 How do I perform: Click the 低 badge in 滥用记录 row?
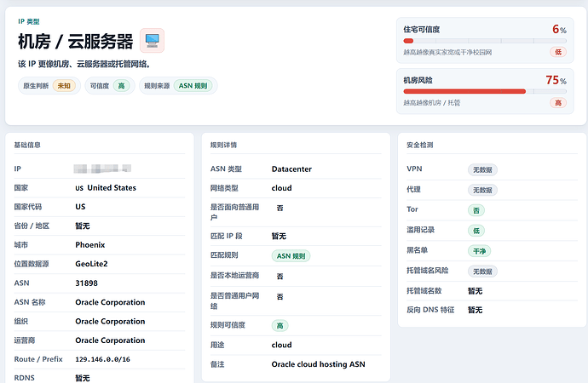476,231
